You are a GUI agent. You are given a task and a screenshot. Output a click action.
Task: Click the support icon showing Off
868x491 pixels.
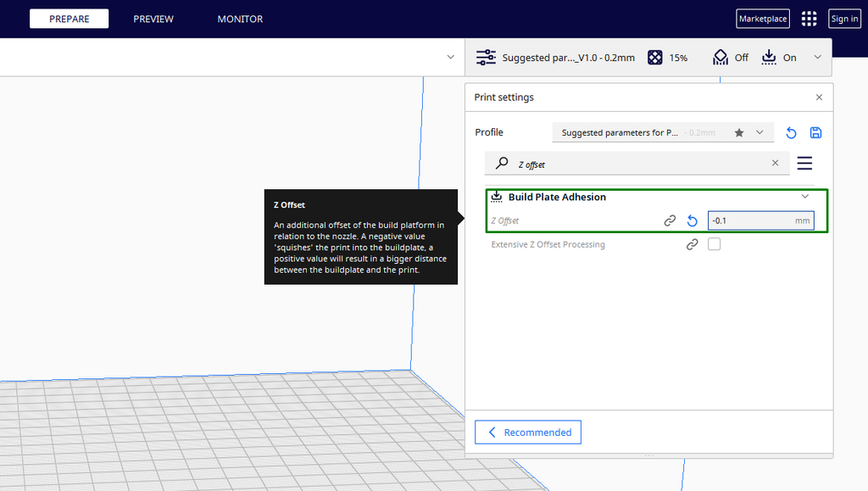pyautogui.click(x=721, y=58)
